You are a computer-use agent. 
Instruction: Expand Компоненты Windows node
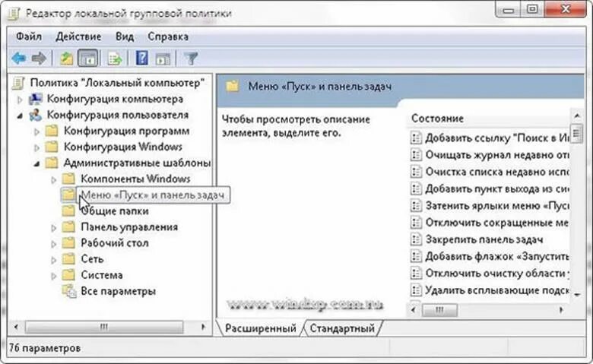coord(54,180)
